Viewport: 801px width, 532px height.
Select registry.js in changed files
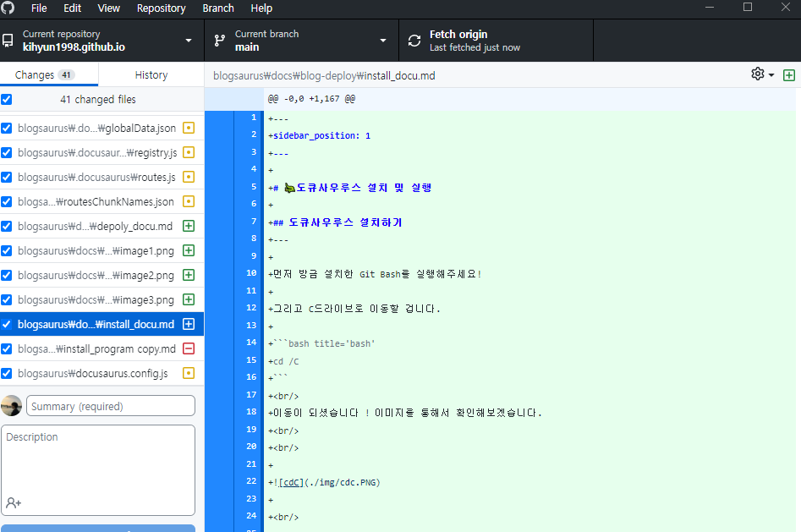tap(101, 152)
